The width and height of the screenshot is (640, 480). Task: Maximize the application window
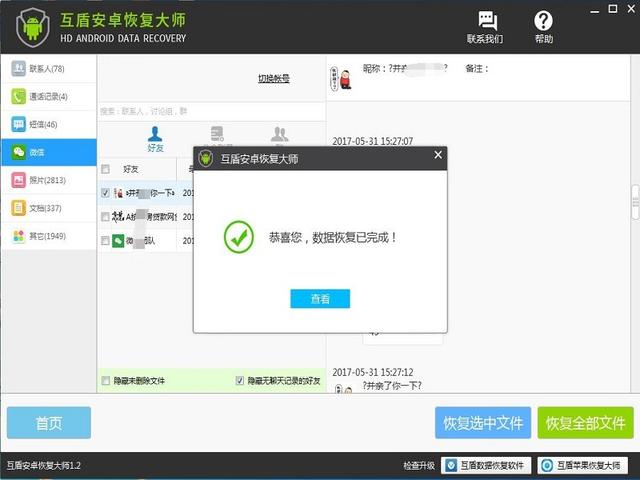[613, 9]
